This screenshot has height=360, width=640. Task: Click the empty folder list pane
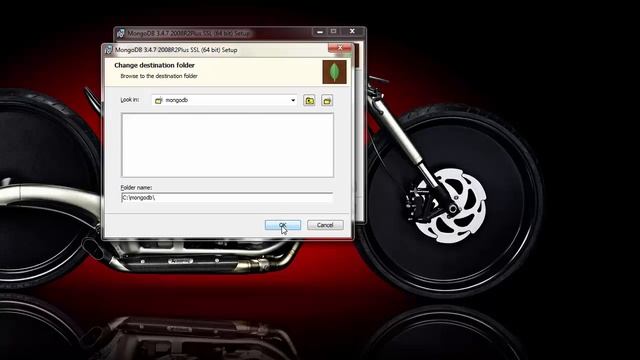[227, 145]
